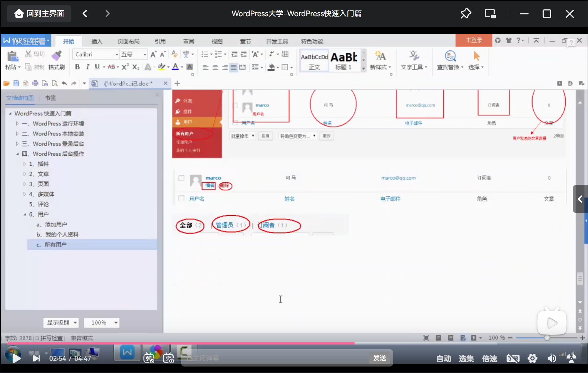Open the 视图 ribbon tab
588x373 pixels.
click(217, 41)
